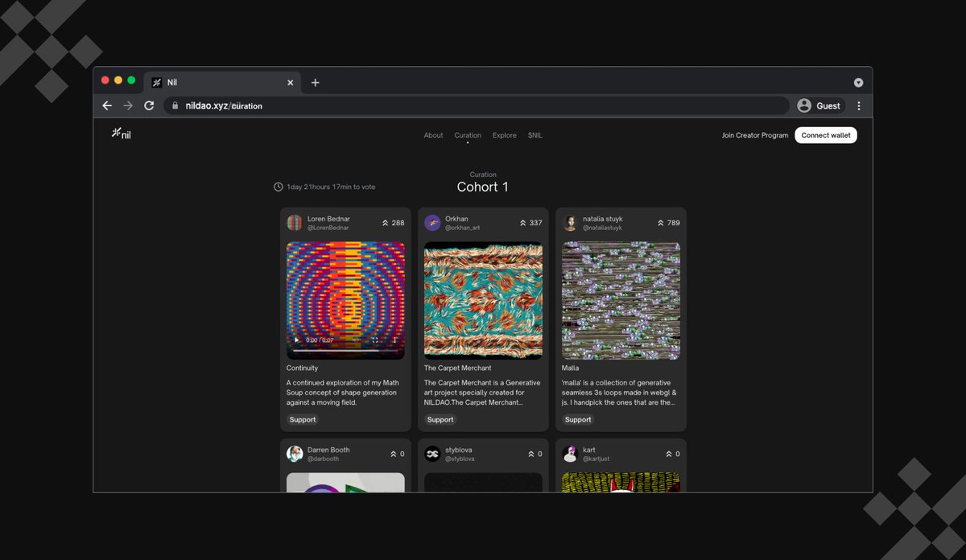
Task: Click Darren Booth's avatar
Action: click(295, 454)
